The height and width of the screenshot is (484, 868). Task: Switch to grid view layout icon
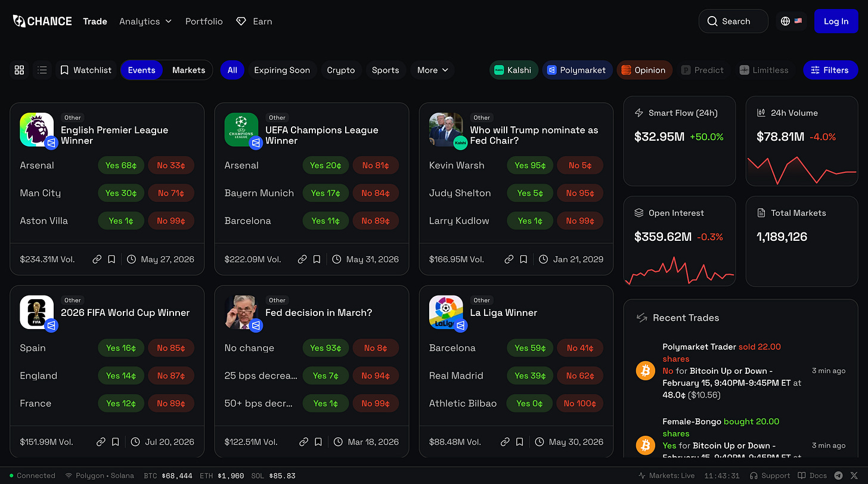click(19, 70)
